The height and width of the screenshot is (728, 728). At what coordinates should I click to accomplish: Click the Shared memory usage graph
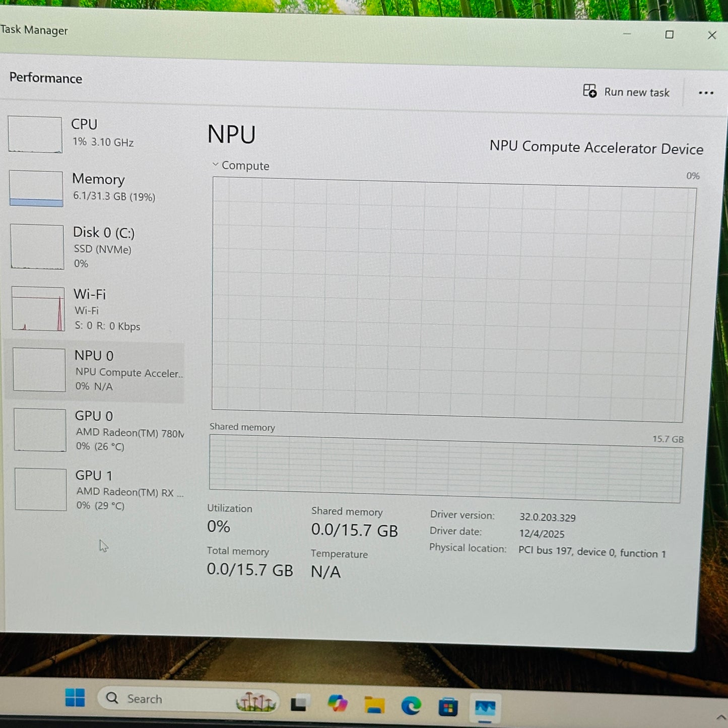[446, 469]
